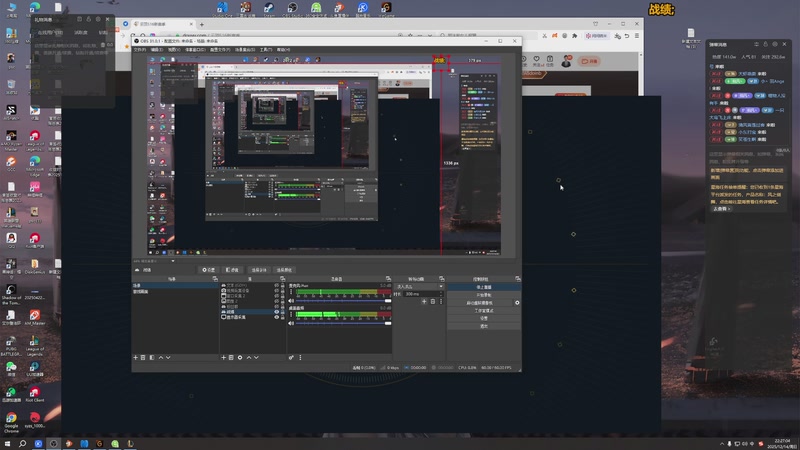Image resolution: width=800 pixels, height=450 pixels.
Task: Lock the 文本 (GDI+) source
Action: pos(283,285)
